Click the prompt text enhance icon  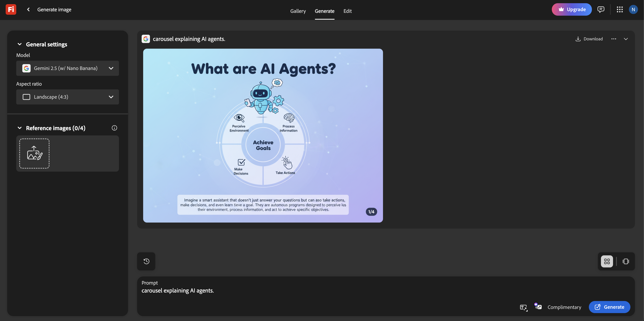[x=524, y=307]
